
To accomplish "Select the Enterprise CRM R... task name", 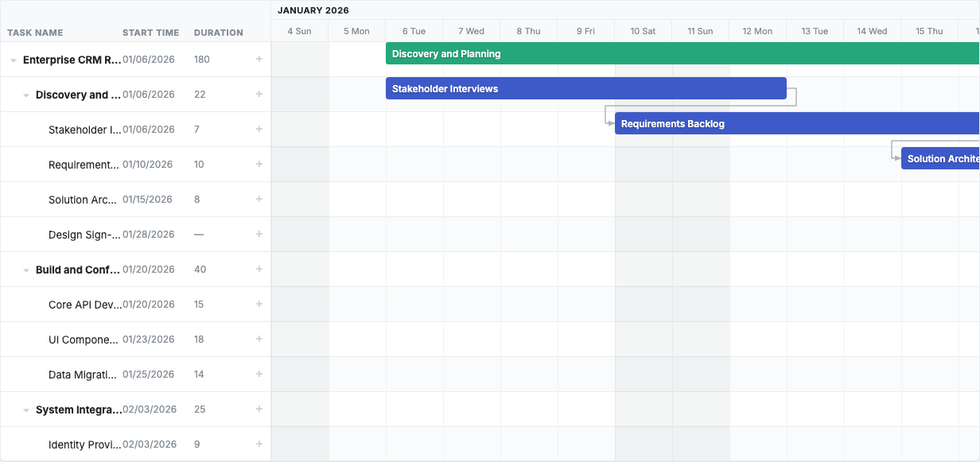I will coord(72,60).
